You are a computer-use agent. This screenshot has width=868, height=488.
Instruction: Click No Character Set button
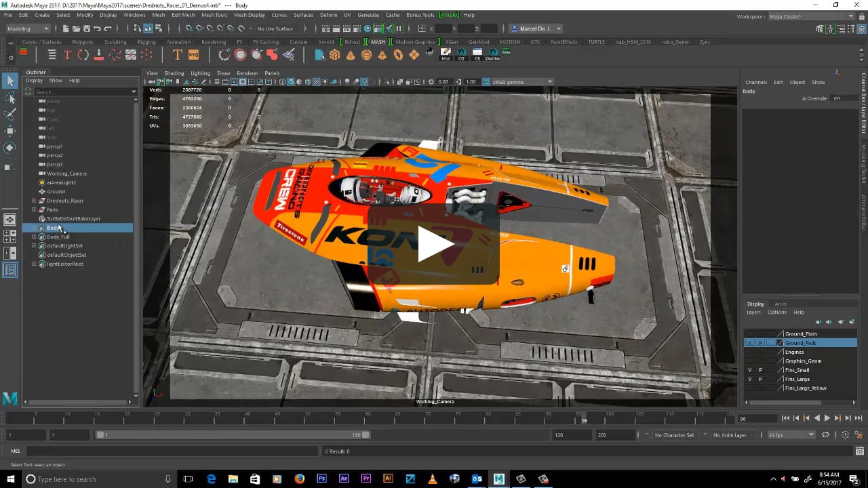point(674,435)
